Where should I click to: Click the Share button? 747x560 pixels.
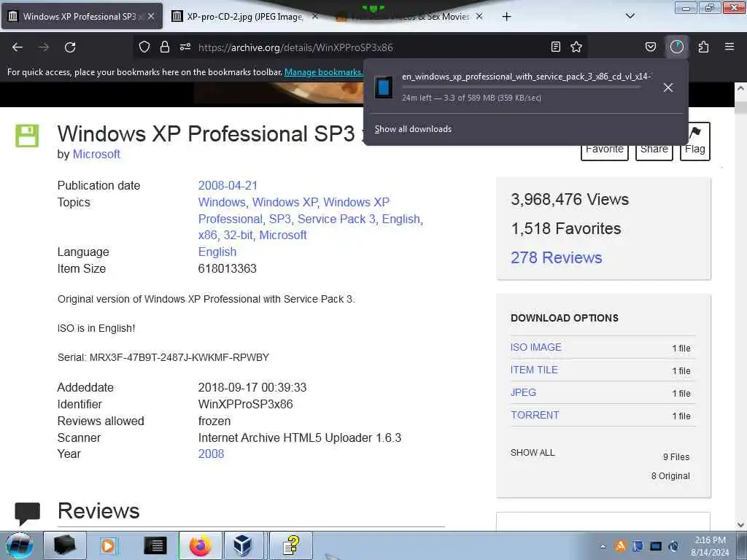[x=654, y=149]
